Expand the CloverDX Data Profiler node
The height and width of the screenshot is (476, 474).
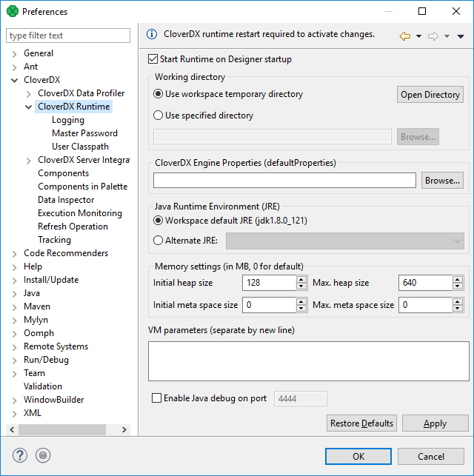(x=29, y=93)
